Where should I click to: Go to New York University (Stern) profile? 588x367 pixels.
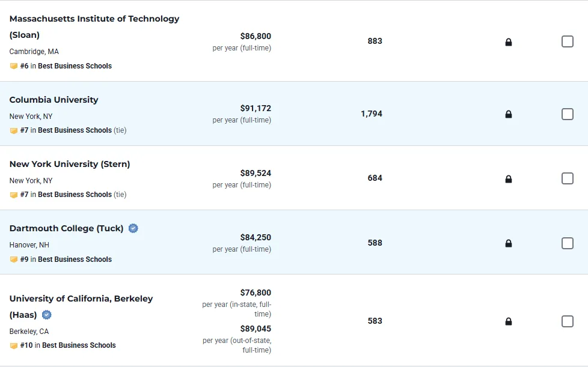pos(70,164)
